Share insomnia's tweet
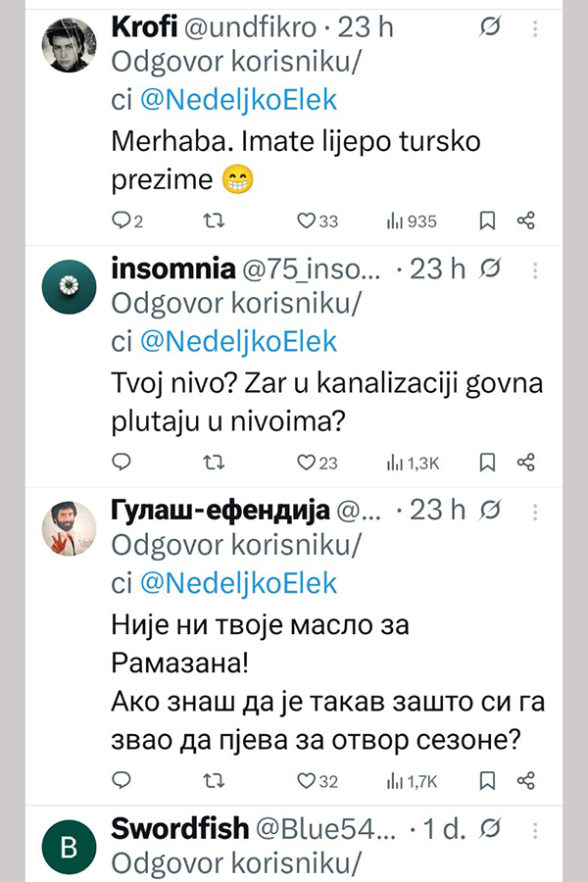 pos(525,462)
